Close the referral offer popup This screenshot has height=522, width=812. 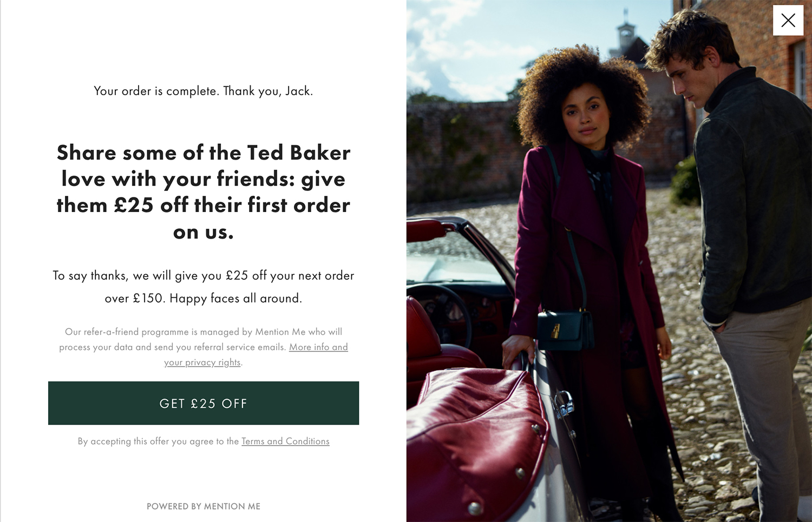coord(788,21)
